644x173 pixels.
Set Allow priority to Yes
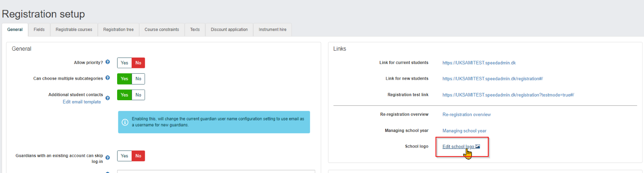(x=124, y=63)
